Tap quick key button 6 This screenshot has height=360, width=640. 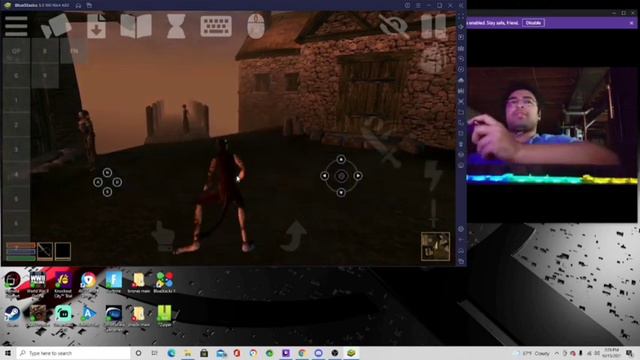click(16, 223)
